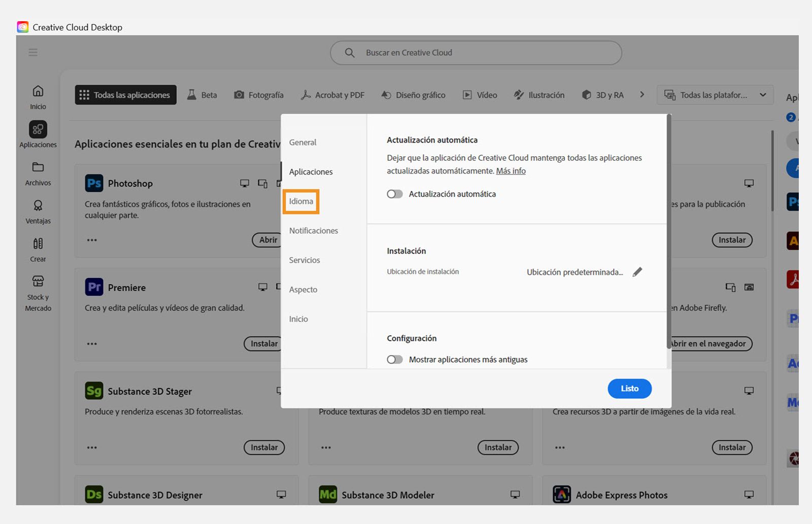
Task: Click the Substance 3D Modeler icon
Action: [x=328, y=495]
